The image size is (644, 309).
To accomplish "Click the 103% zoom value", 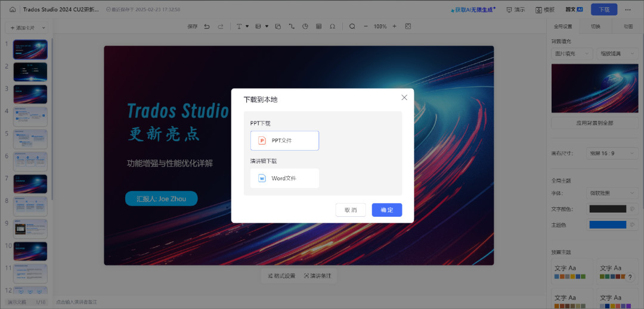I will [380, 26].
